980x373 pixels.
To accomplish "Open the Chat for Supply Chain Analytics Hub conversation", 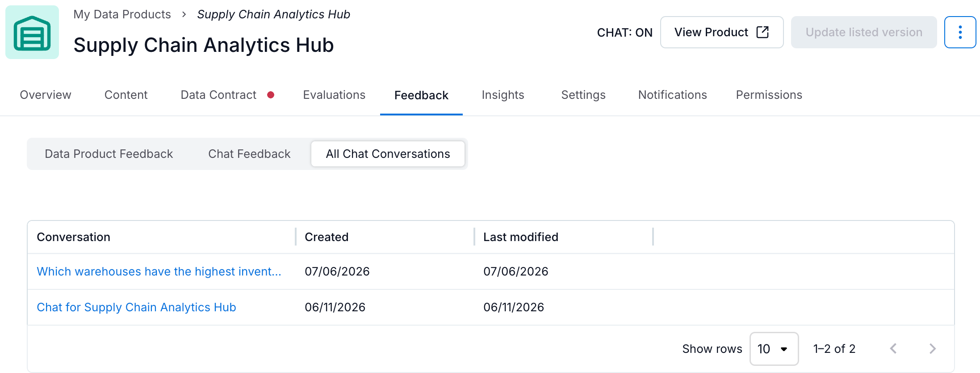I will pyautogui.click(x=136, y=307).
